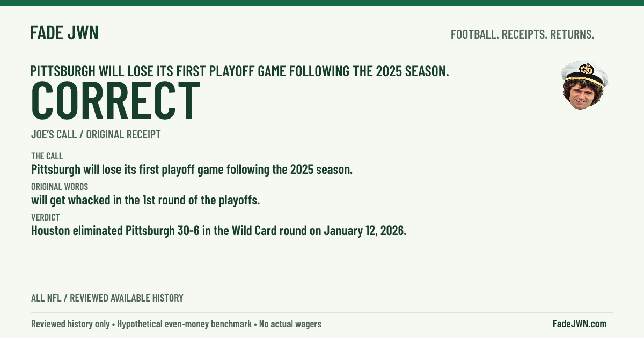Click the horizontal divider line above footer
This screenshot has width=644, height=338.
[x=322, y=312]
